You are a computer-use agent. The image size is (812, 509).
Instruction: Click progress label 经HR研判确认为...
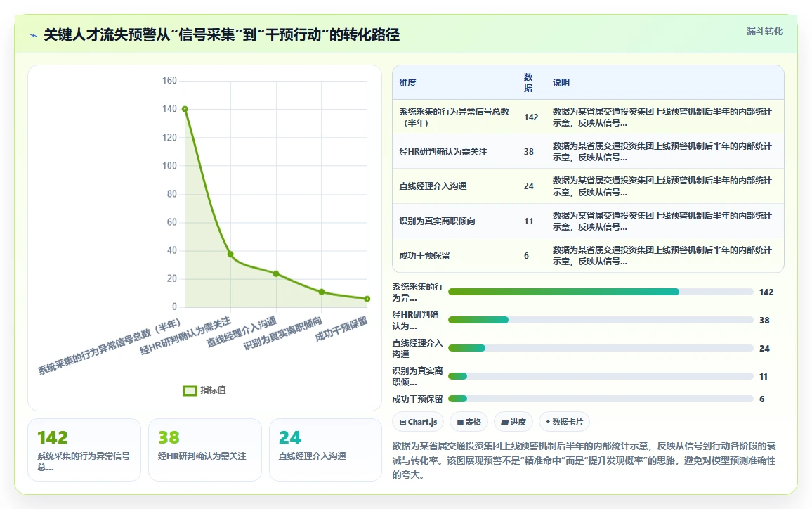[415, 321]
